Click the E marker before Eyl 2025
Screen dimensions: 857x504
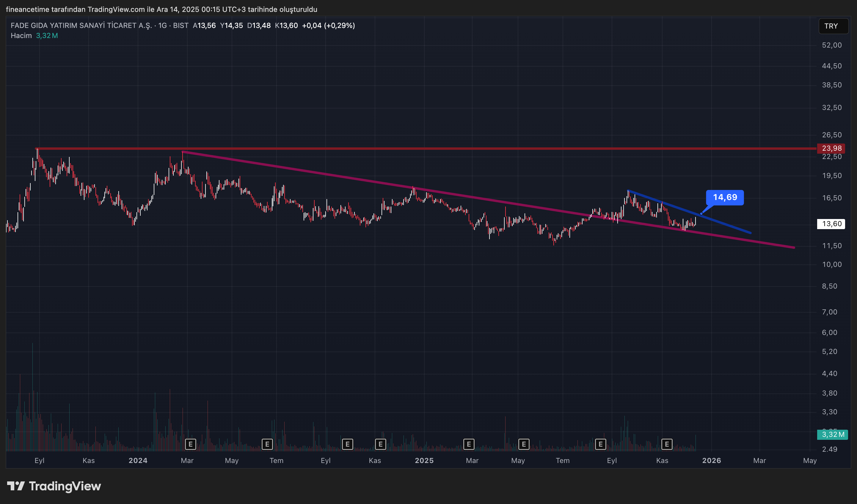click(x=601, y=444)
